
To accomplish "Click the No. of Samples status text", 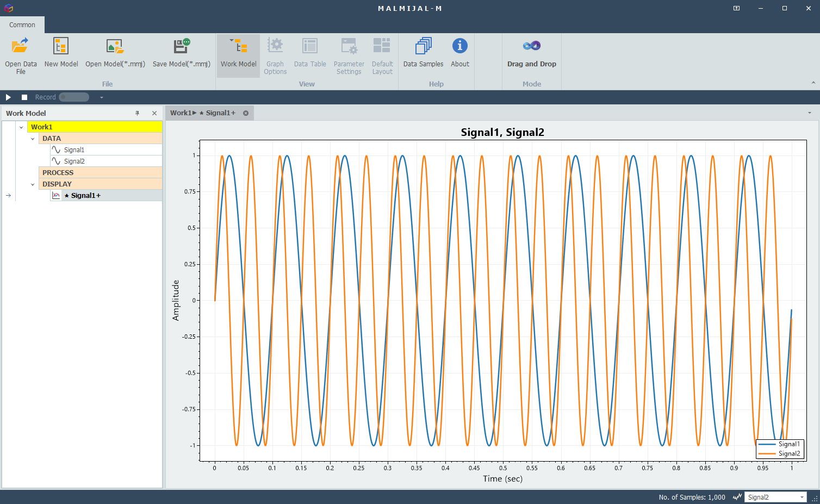I will tap(692, 497).
